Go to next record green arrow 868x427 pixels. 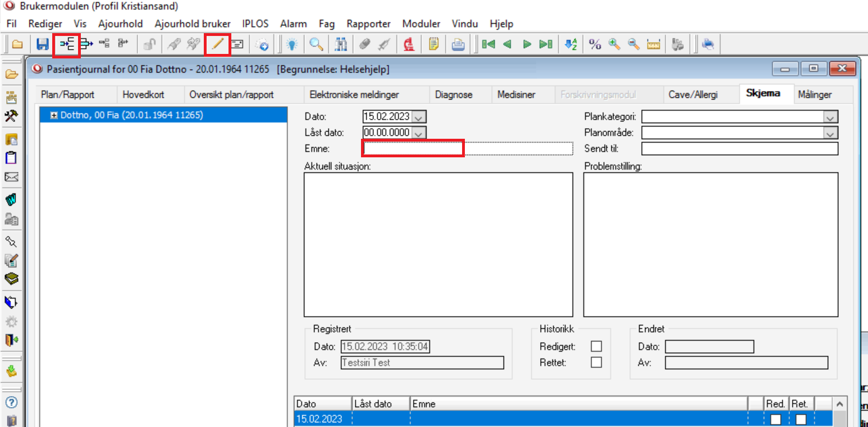(x=527, y=44)
